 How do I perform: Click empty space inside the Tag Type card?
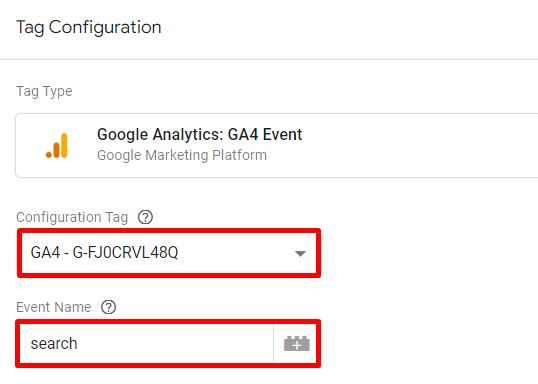pyautogui.click(x=412, y=146)
